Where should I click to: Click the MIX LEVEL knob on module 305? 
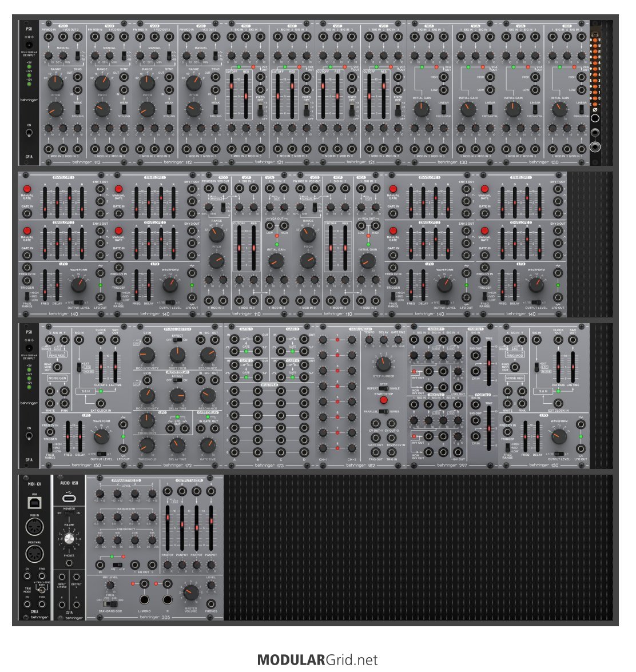pos(110,585)
